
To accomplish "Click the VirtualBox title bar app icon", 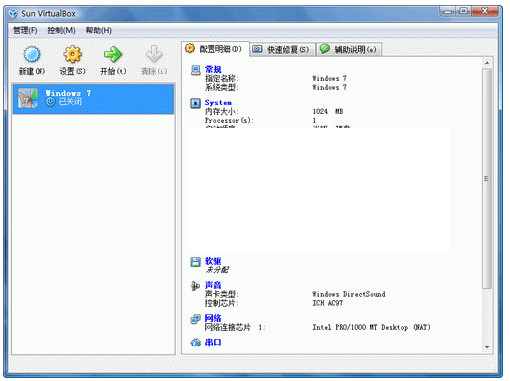I will click(13, 14).
